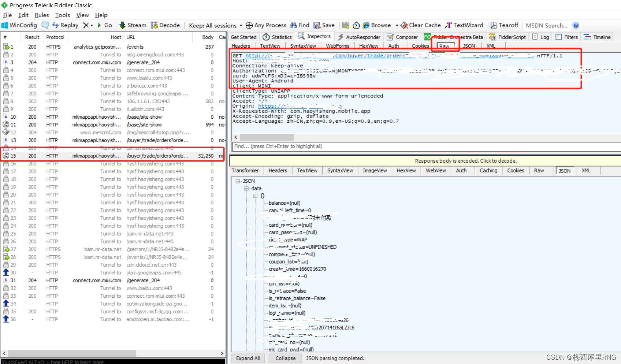Open the dropdown arrow beside Remove X
The height and width of the screenshot is (364, 621).
pyautogui.click(x=92, y=26)
